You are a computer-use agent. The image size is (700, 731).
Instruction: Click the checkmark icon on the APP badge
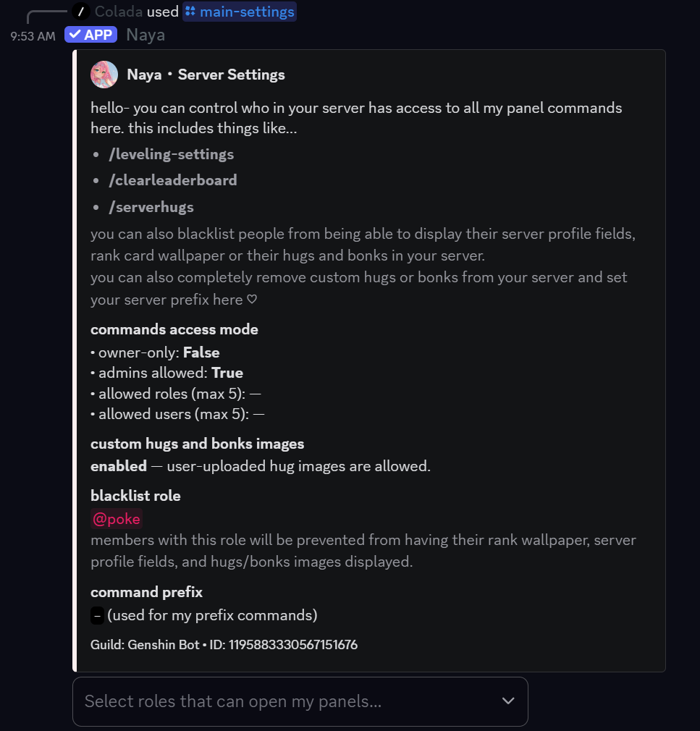pyautogui.click(x=73, y=34)
